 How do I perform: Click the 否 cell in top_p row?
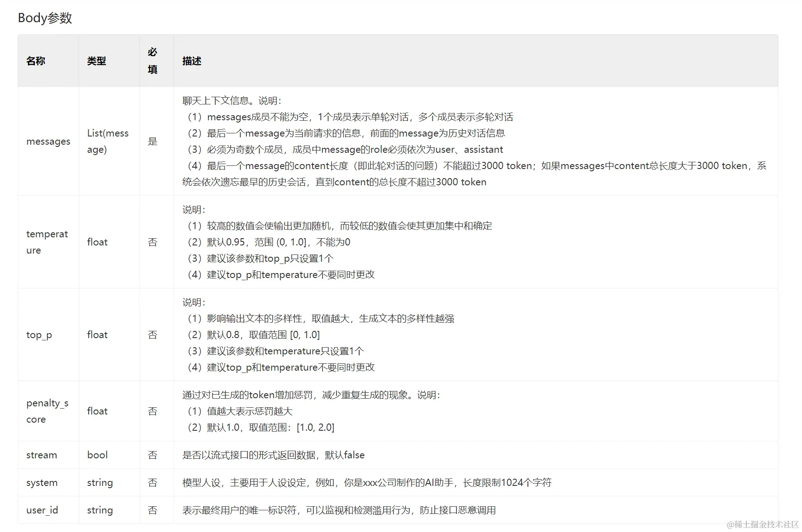(152, 334)
